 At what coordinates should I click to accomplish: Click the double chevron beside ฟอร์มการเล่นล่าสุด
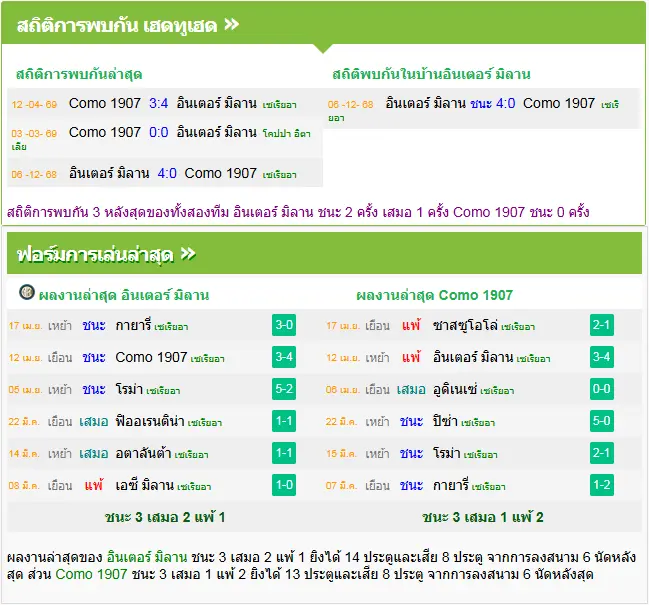click(x=188, y=254)
